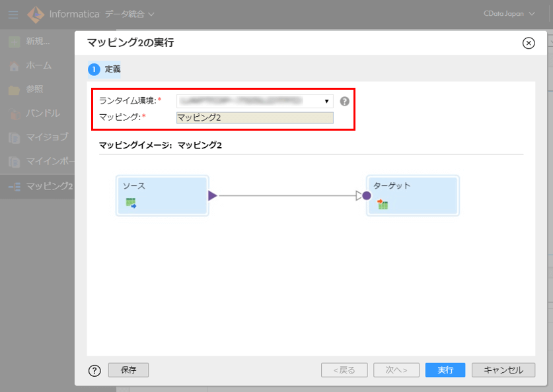Viewport: 553px width, 392px height.
Task: Select マッピング2 in the sidebar
Action: tap(38, 186)
